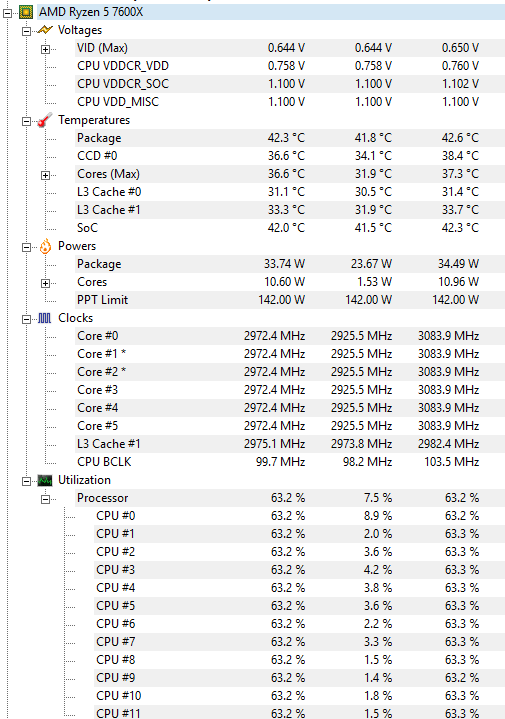Screen dimensions: 505x719
Task: Select the CPU #4 utilization row
Action: tap(300, 588)
